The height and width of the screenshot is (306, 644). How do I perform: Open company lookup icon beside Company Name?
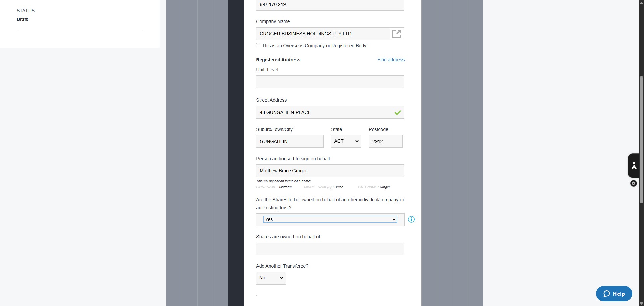click(397, 34)
